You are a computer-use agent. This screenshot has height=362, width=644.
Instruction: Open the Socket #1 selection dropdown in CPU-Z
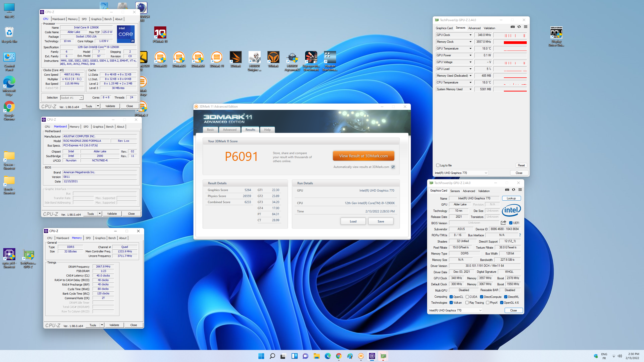pyautogui.click(x=72, y=98)
